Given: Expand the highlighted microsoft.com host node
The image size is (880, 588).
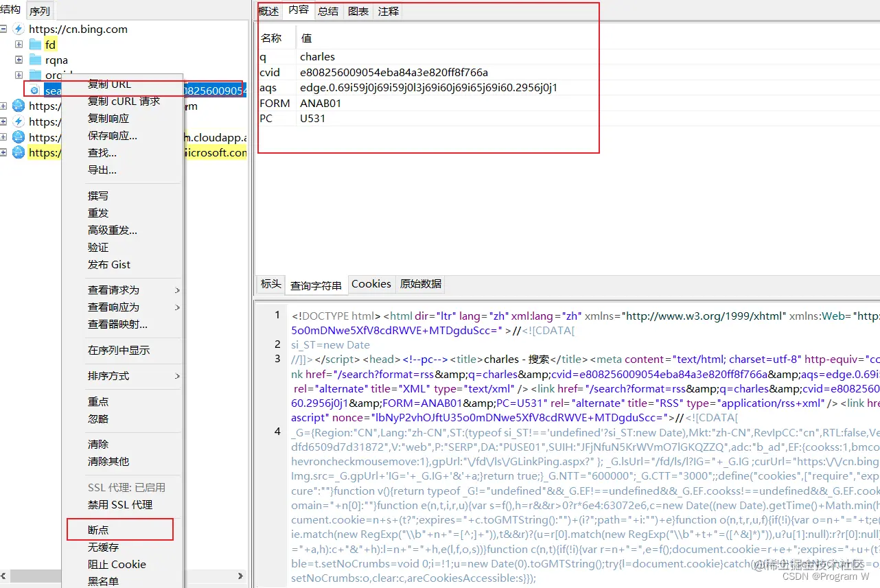Looking at the screenshot, I should 3,152.
